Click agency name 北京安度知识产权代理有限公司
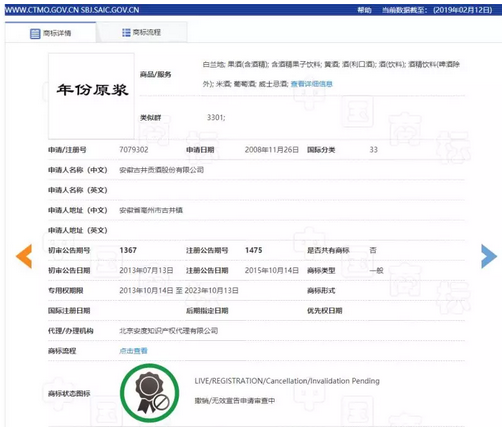502x427 pixels. point(169,331)
